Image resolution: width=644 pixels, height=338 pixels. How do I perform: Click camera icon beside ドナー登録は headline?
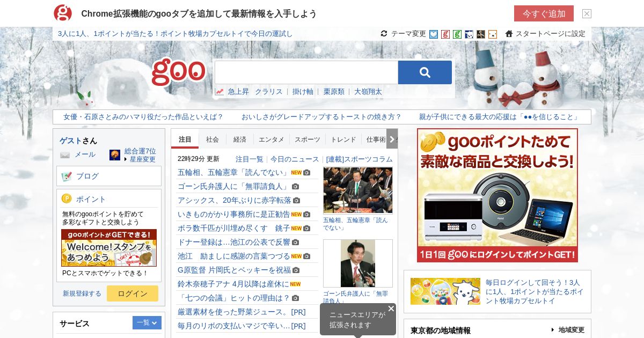tap(295, 243)
